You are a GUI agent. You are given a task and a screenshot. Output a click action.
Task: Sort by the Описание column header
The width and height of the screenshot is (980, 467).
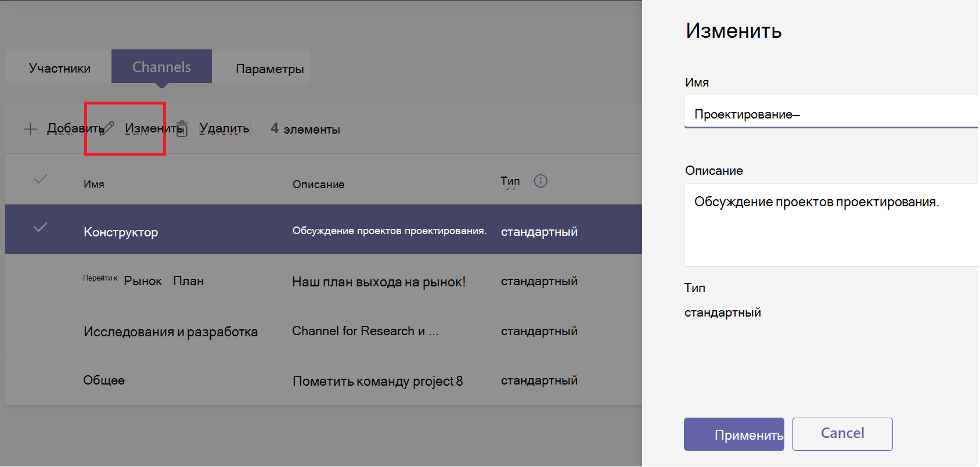pos(318,184)
